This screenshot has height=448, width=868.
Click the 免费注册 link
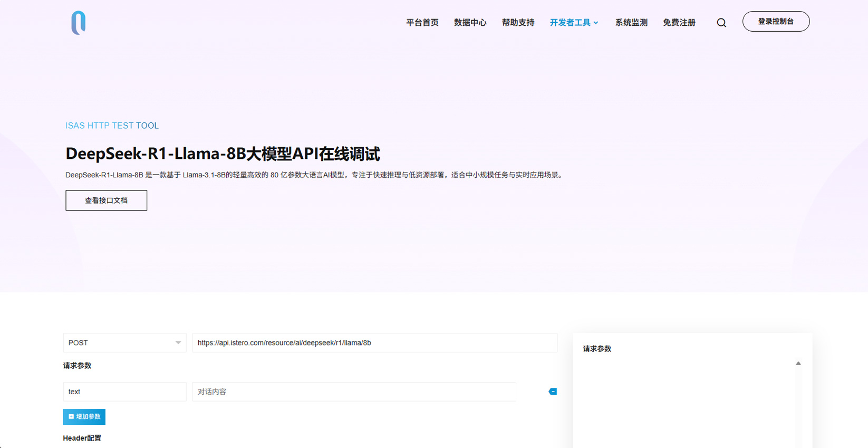[679, 23]
